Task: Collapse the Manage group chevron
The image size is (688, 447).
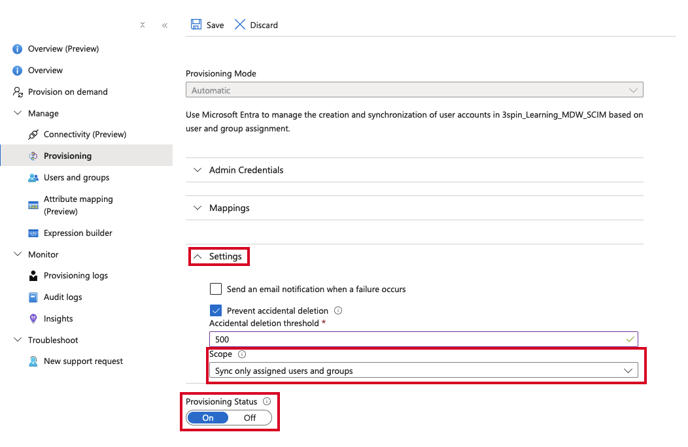Action: 18,113
